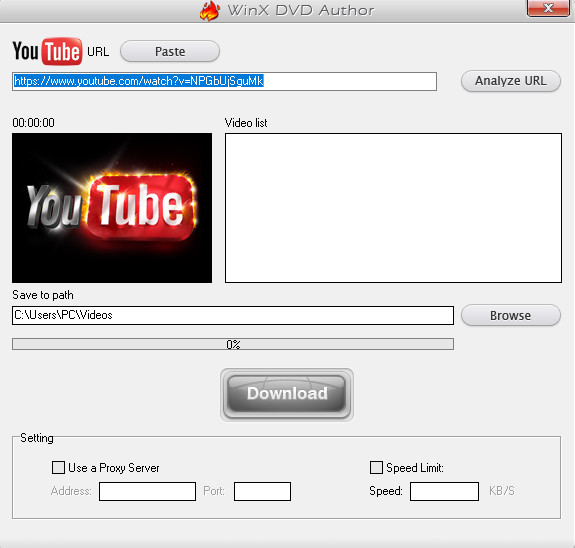Enable the Speed Limit checkbox
The width and height of the screenshot is (575, 548).
pyautogui.click(x=376, y=468)
